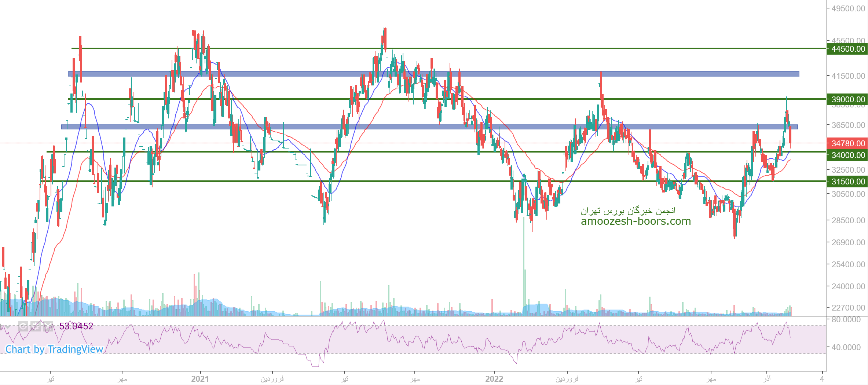Click the 2022 label on time axis
The width and height of the screenshot is (868, 385).
(x=494, y=379)
